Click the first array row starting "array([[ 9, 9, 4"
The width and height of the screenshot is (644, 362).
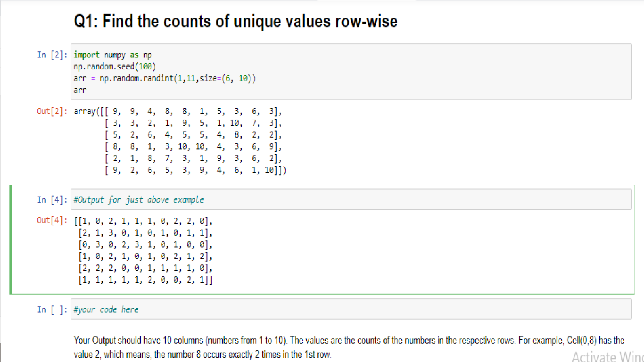pos(178,112)
